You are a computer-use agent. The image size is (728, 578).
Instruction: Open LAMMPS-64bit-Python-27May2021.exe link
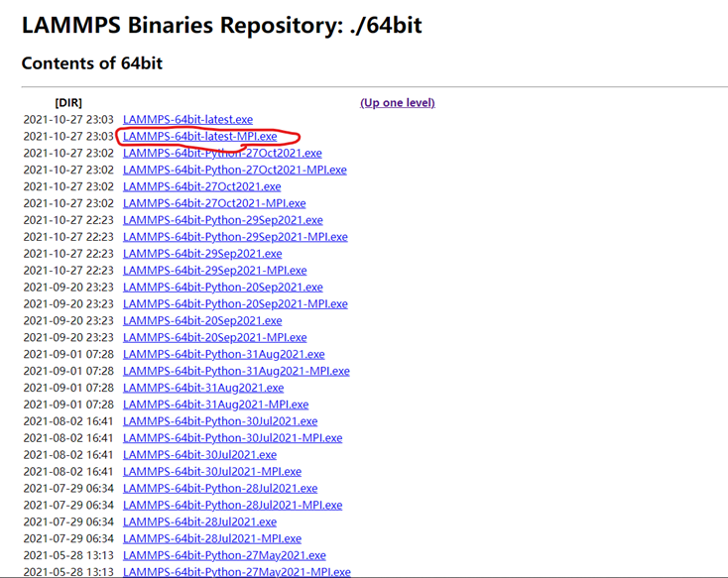coord(224,555)
